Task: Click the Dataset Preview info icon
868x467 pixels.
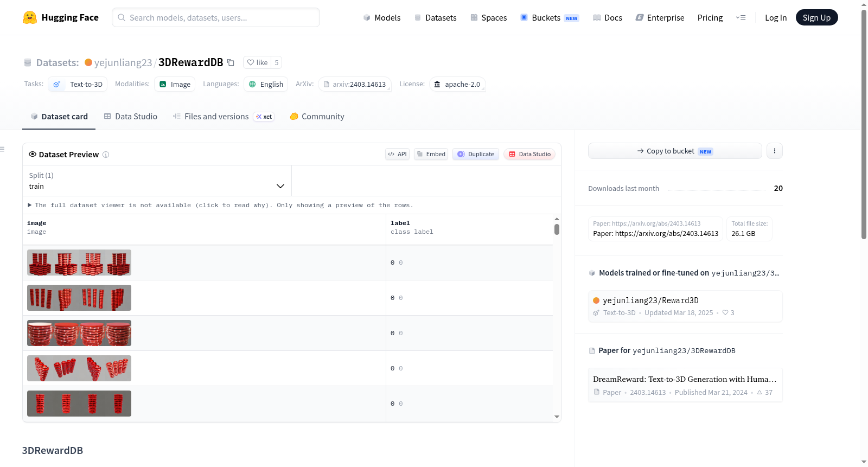Action: [106, 155]
